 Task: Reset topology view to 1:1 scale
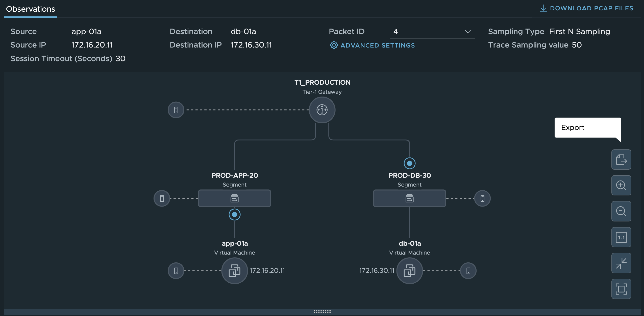621,237
